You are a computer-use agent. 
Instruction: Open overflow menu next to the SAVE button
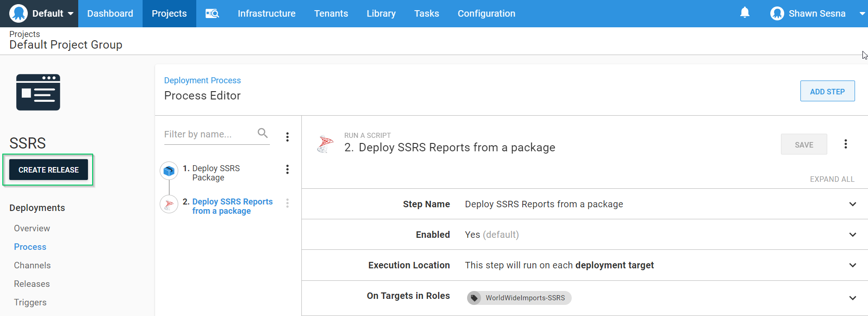click(845, 144)
